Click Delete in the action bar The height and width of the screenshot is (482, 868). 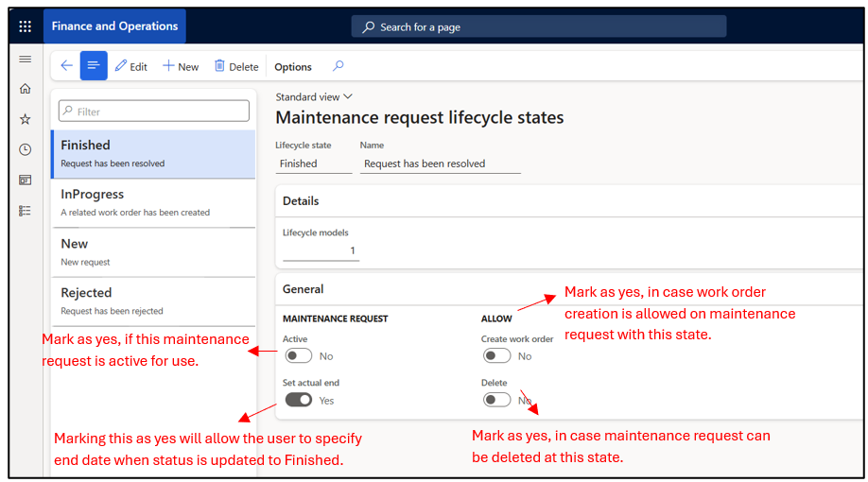point(236,66)
